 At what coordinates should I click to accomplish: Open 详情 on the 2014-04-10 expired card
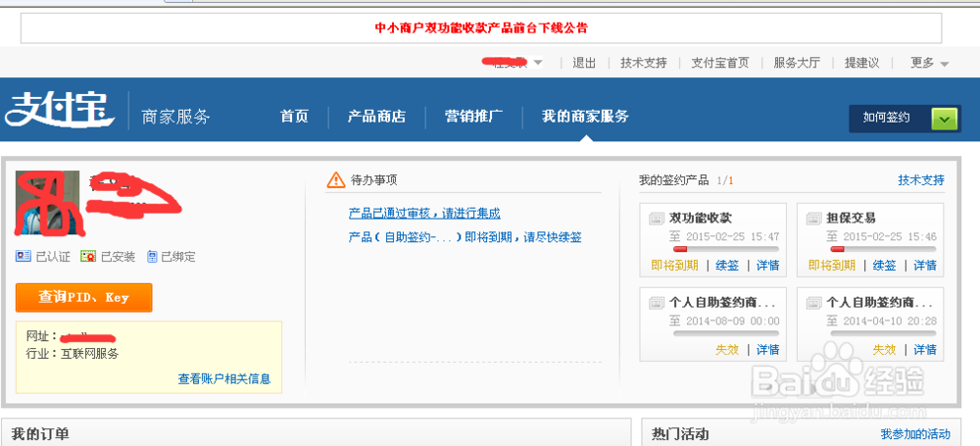pyautogui.click(x=925, y=349)
